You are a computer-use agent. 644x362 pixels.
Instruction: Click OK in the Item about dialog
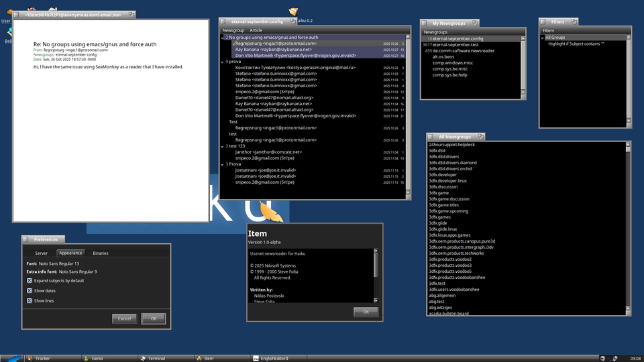366,312
